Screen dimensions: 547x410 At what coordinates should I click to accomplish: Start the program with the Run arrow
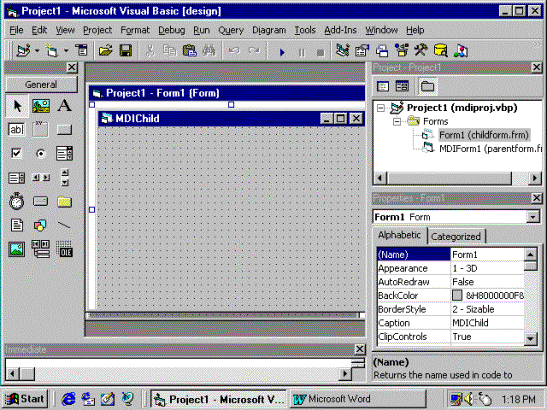tap(282, 52)
